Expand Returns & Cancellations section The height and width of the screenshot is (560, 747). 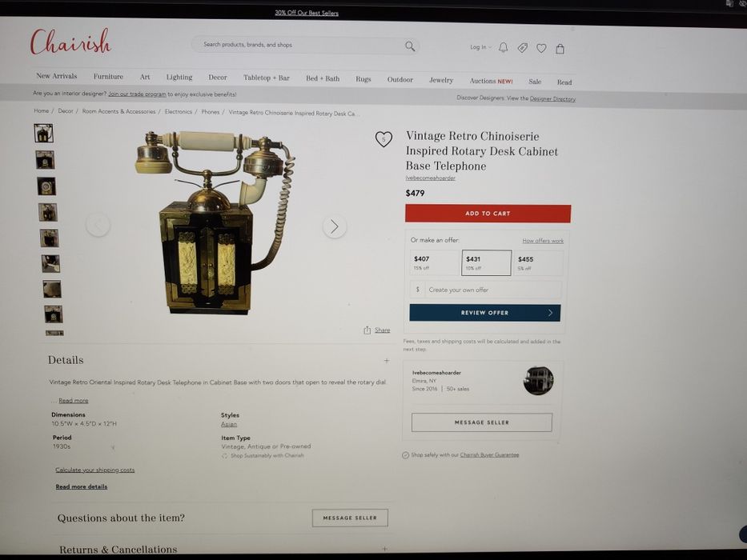[x=385, y=549]
